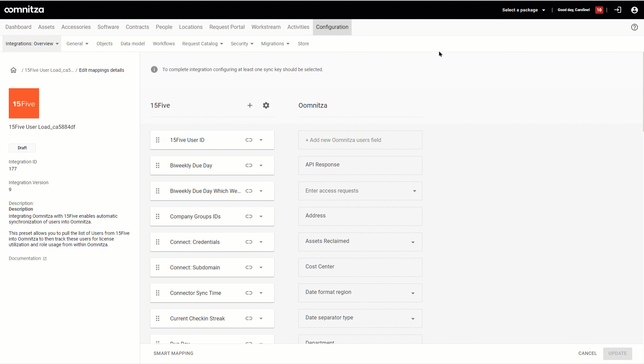Open the help question mark icon

(634, 27)
